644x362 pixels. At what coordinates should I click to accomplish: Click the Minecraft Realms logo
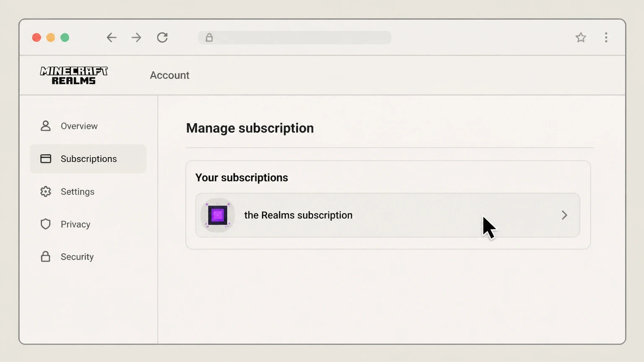[74, 75]
